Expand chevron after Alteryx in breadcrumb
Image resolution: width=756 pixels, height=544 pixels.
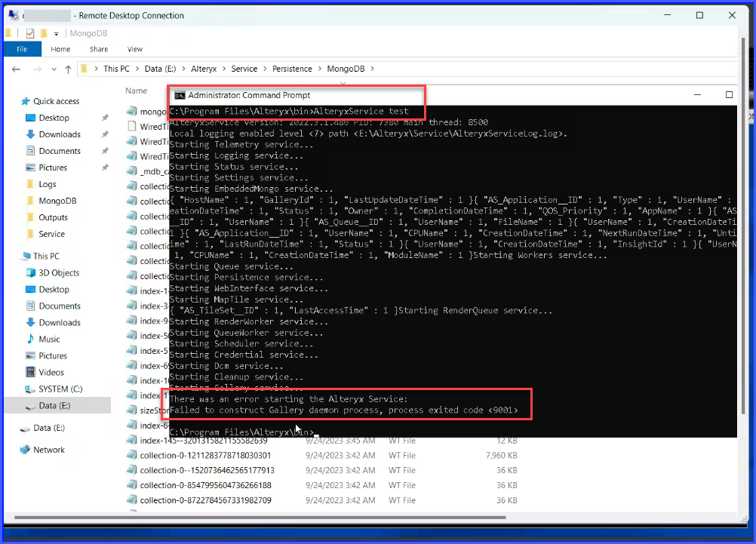[224, 69]
